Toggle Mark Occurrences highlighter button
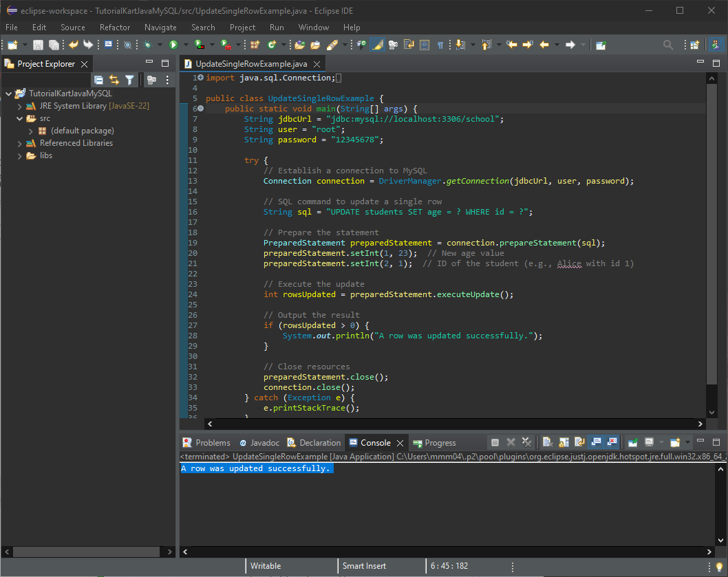Screen dimensions: 728x577 click(377, 45)
